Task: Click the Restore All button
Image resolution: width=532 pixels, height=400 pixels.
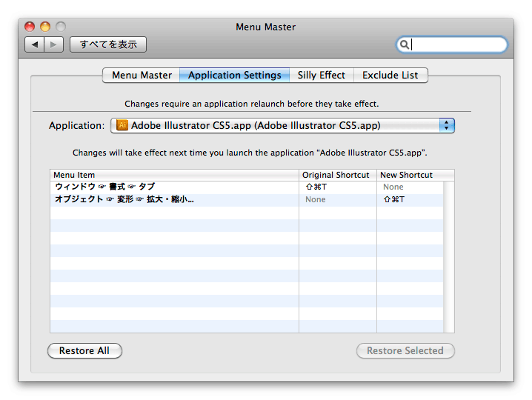Action: coord(84,350)
